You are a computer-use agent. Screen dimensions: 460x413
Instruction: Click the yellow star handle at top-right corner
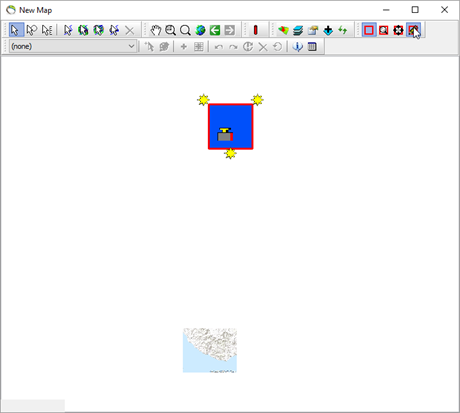point(257,100)
